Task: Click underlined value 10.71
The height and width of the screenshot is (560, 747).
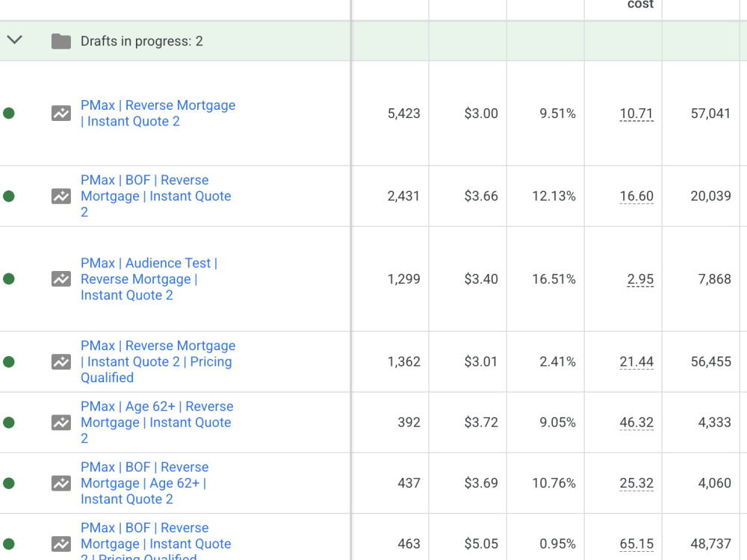Action: [636, 113]
